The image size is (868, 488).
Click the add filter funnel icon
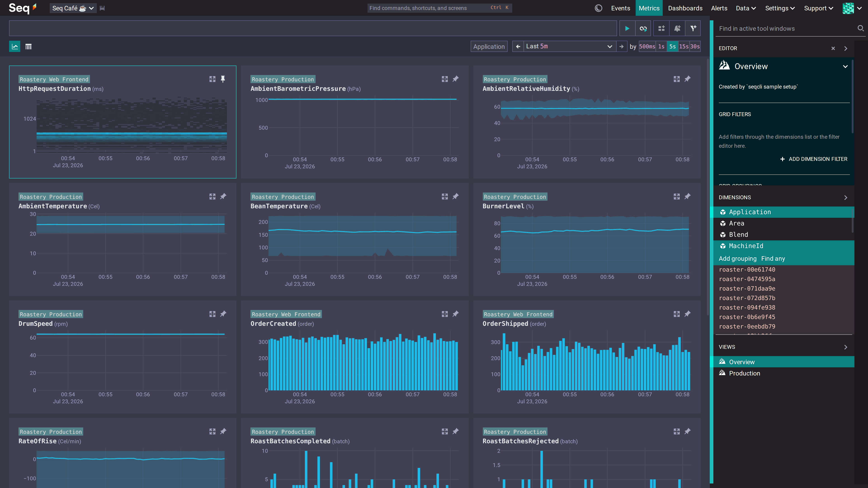tap(693, 29)
